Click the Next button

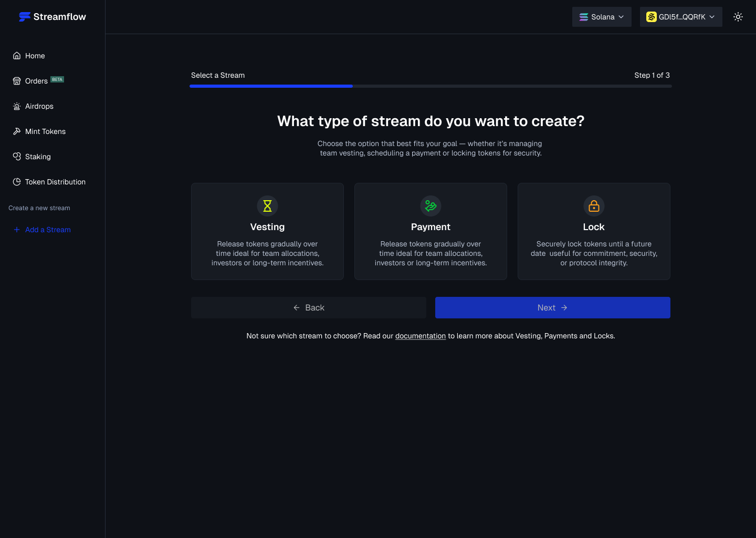553,307
